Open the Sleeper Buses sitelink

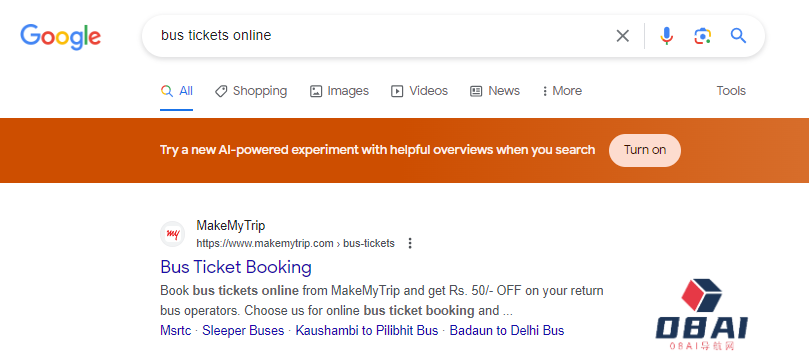(x=243, y=331)
